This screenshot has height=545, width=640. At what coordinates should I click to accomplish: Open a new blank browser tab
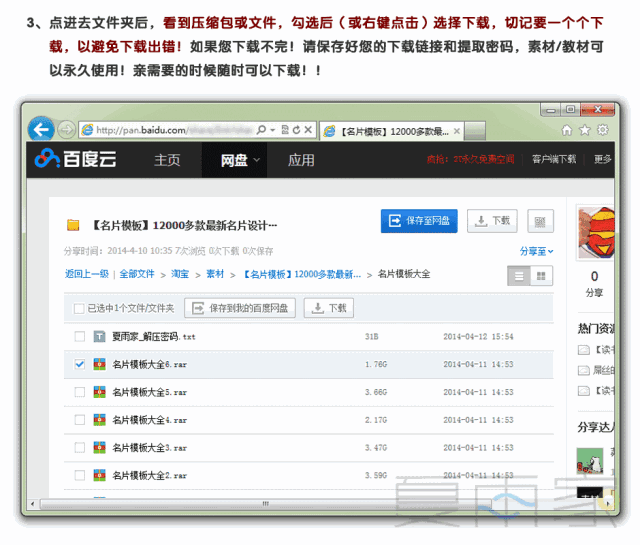[x=475, y=131]
